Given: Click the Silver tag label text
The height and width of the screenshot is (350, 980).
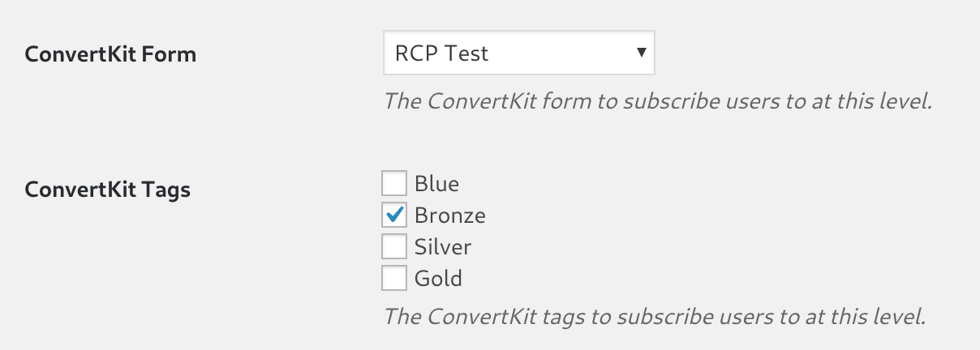Looking at the screenshot, I should click(443, 246).
